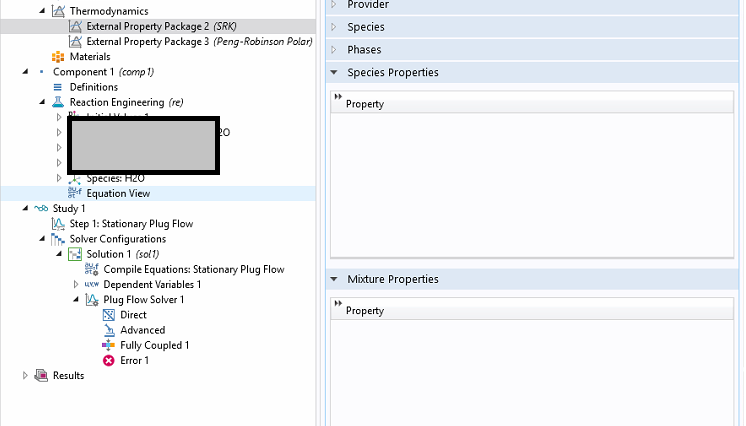The height and width of the screenshot is (426, 746).
Task: Click the Reaction Engineering flask icon
Action: 58,102
